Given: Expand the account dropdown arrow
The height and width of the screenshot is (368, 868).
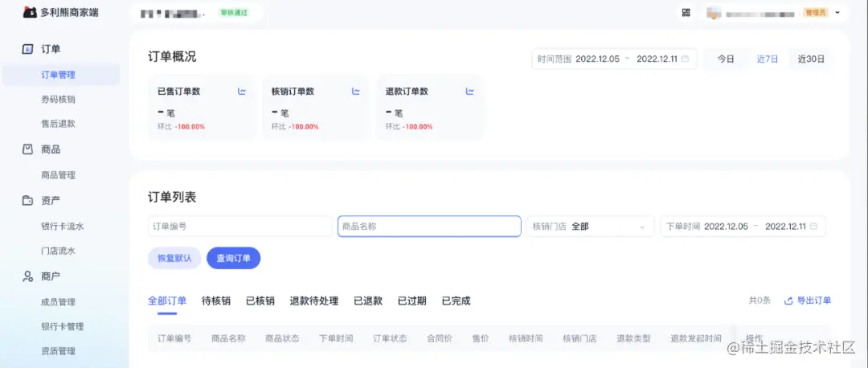Looking at the screenshot, I should click(837, 12).
